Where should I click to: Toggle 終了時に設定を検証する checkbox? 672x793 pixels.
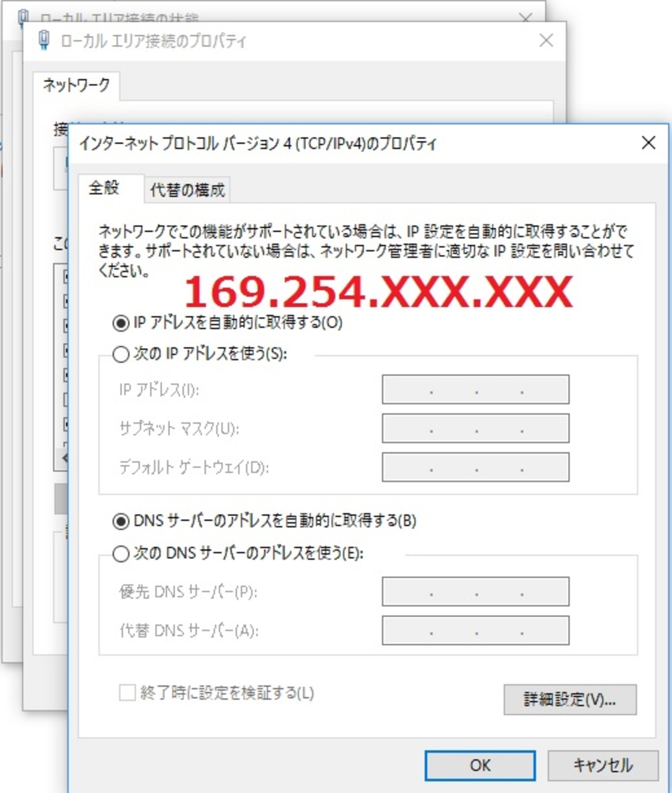click(x=127, y=693)
